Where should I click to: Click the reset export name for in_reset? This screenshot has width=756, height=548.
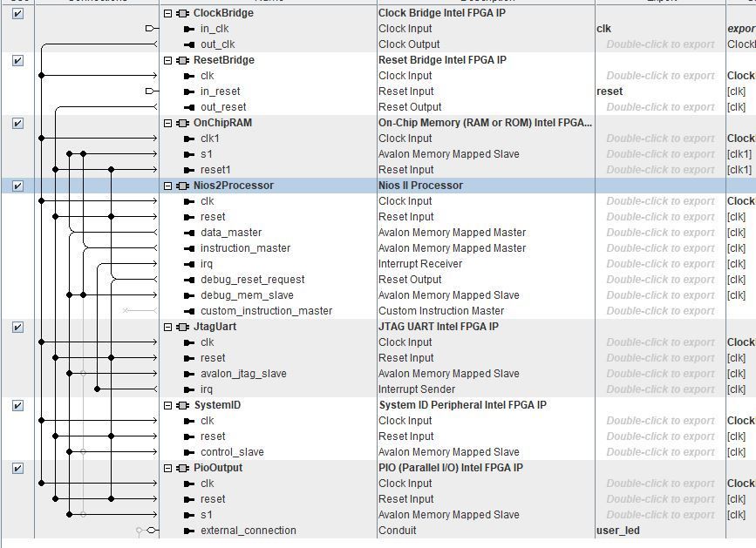click(610, 91)
